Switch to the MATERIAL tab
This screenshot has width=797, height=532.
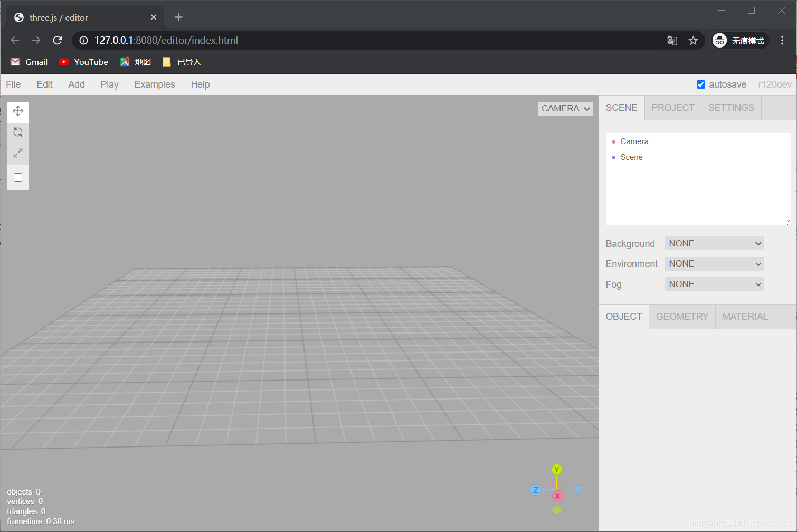[745, 316]
